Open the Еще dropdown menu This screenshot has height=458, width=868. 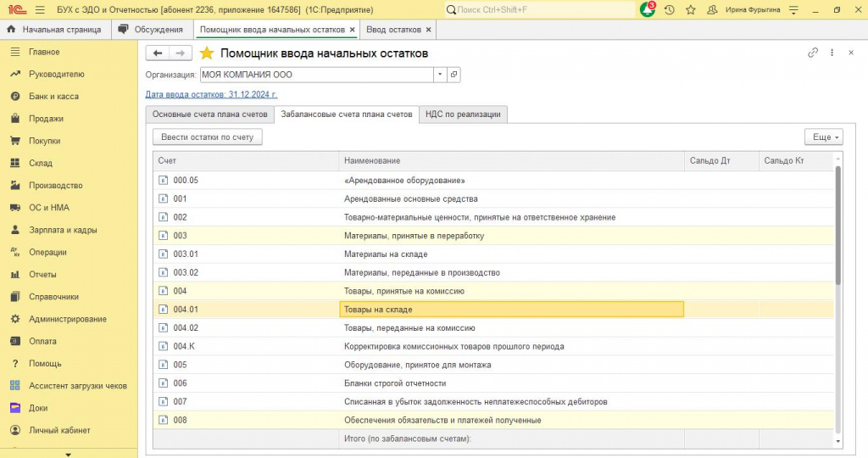tap(824, 137)
